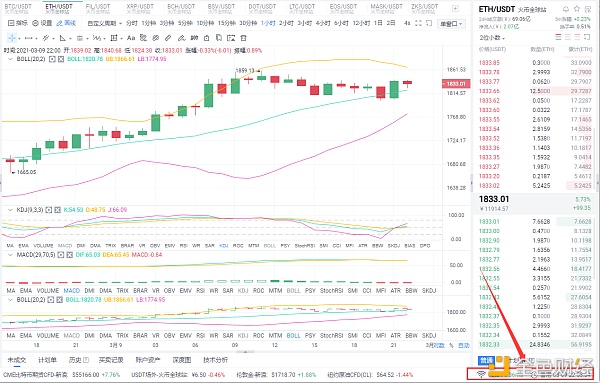Click the lock drawings icon
The width and height of the screenshot is (600, 383).
tap(207, 38)
